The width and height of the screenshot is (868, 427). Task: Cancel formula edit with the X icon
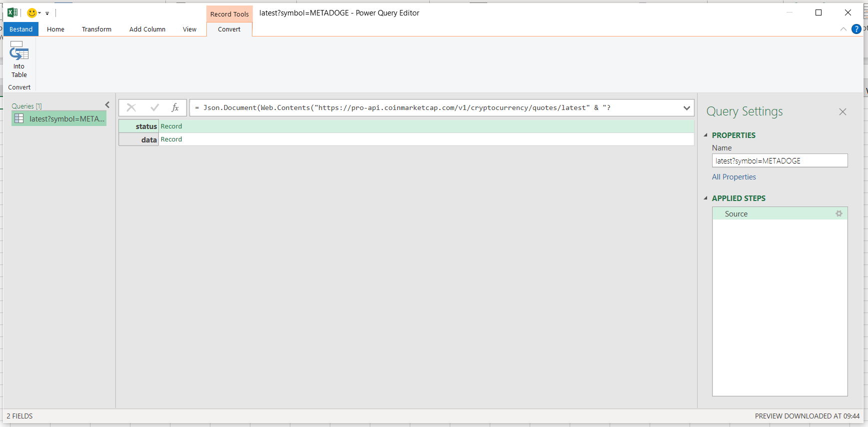tap(131, 107)
